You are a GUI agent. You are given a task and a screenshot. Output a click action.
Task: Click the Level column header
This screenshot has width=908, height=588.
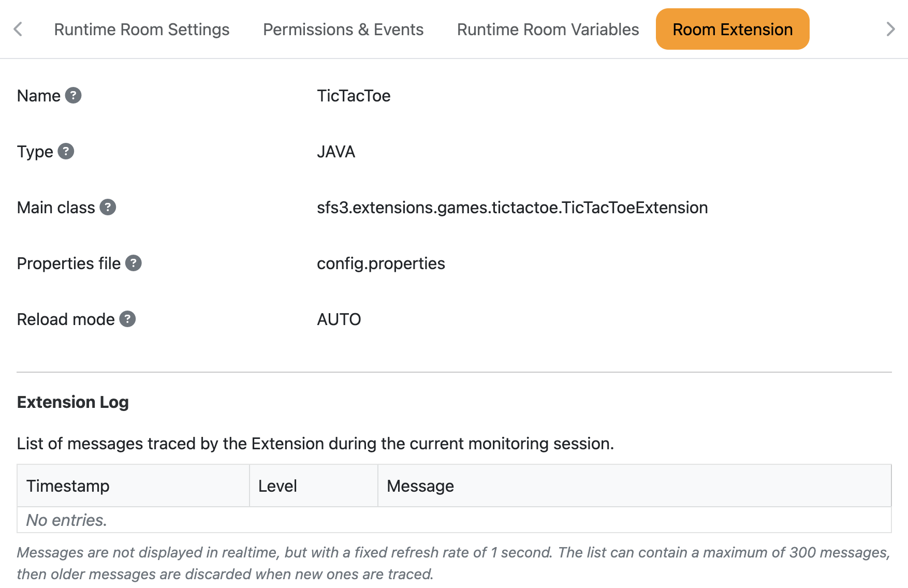pyautogui.click(x=277, y=486)
